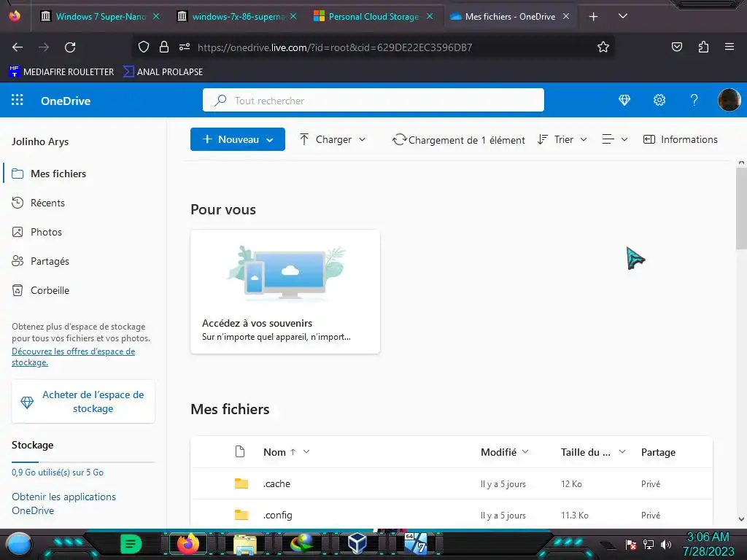Image resolution: width=747 pixels, height=560 pixels.
Task: Open the Informations details pane
Action: pos(681,139)
